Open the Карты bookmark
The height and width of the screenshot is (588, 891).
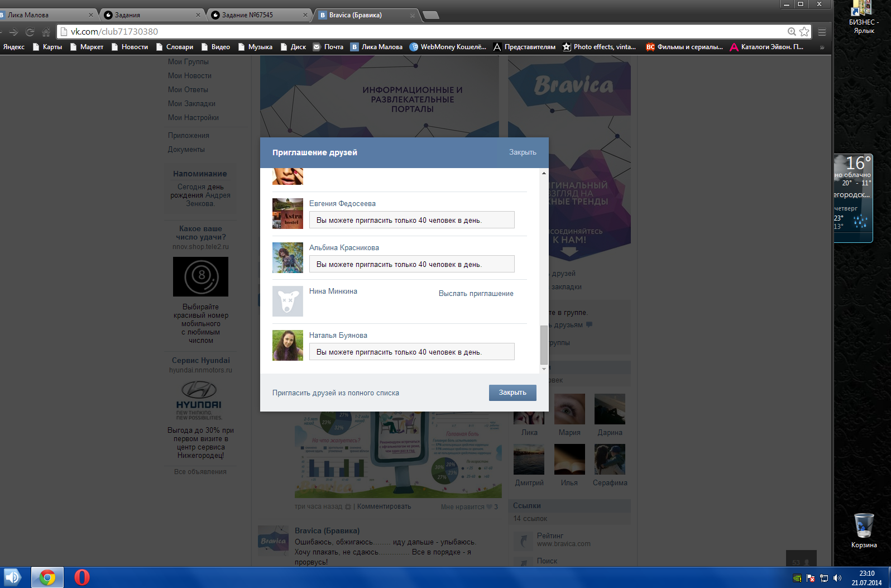coord(47,47)
